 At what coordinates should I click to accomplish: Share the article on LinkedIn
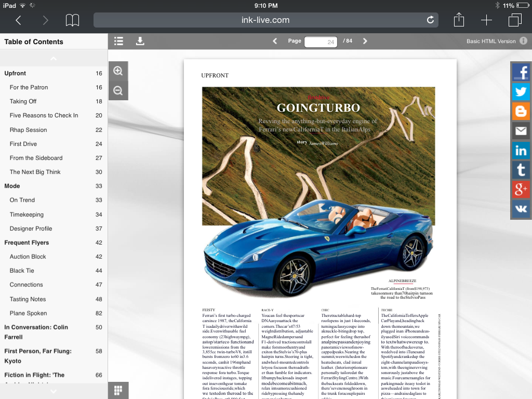tap(521, 151)
